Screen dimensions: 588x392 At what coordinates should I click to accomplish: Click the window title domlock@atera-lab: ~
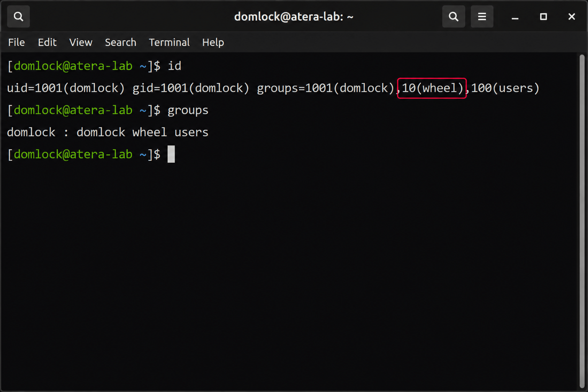(294, 17)
